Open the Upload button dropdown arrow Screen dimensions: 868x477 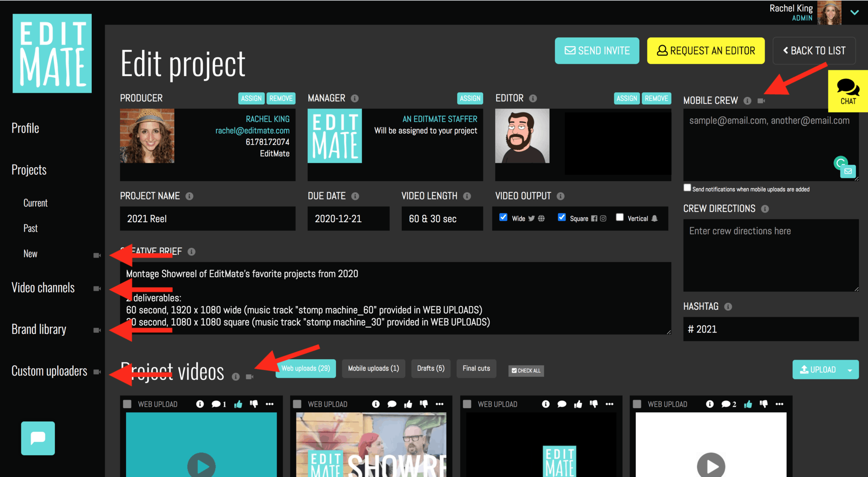[x=850, y=370]
